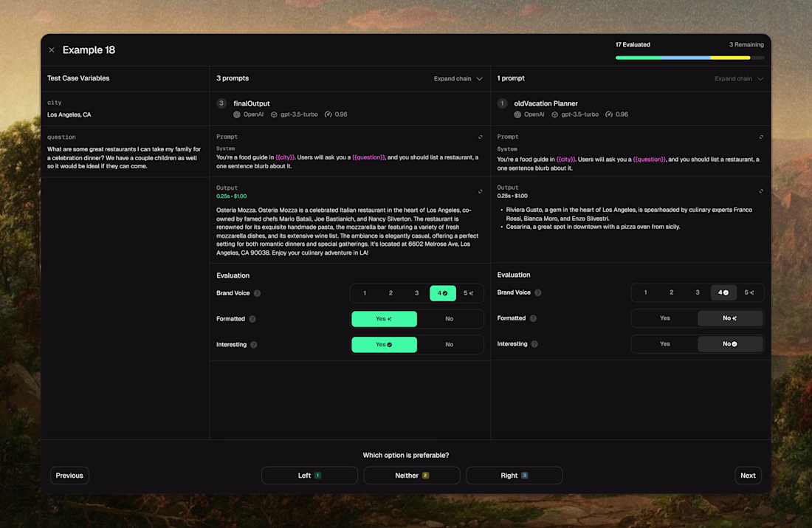This screenshot has width=812, height=528.
Task: Click the temperature gauge icon under oldVacation Planner
Action: tap(609, 114)
